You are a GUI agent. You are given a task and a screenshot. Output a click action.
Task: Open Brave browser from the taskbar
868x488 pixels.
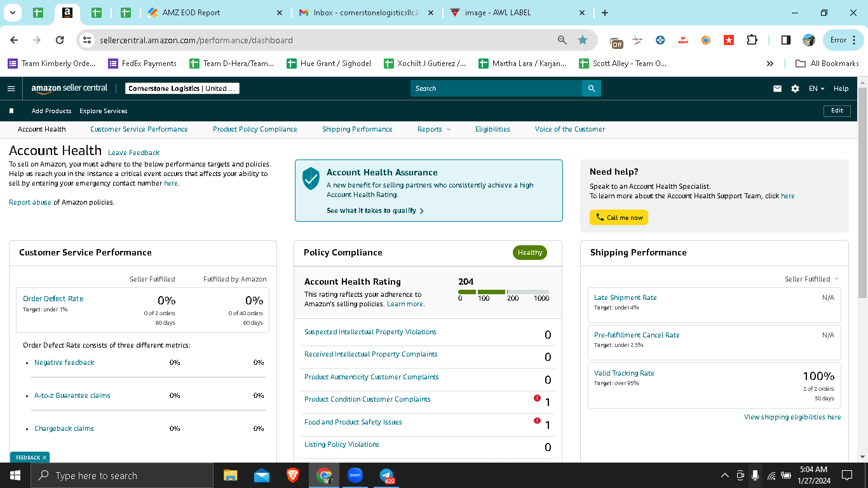(292, 475)
